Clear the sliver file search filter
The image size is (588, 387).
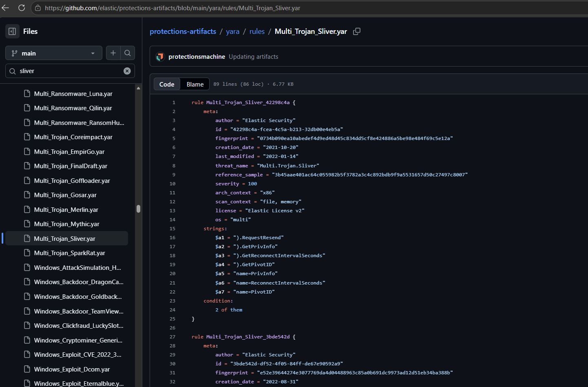127,71
